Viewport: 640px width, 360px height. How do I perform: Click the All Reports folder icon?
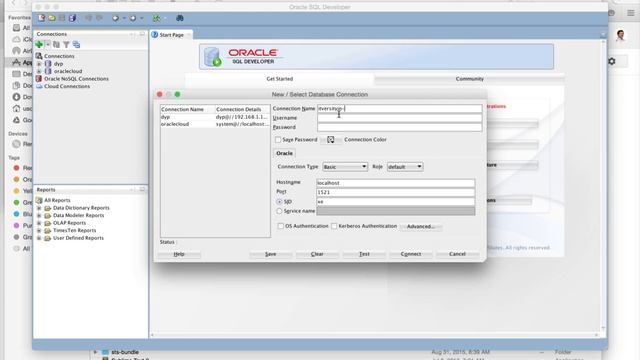click(39, 200)
